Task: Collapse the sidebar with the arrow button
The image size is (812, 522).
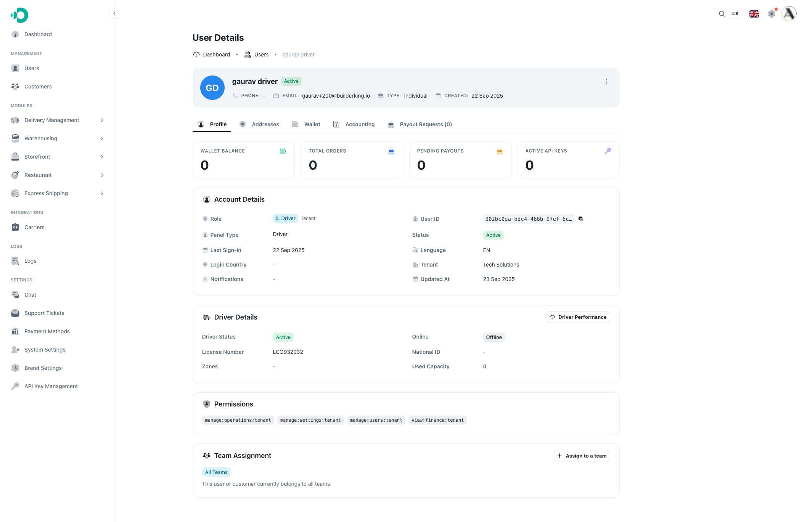Action: coord(114,14)
